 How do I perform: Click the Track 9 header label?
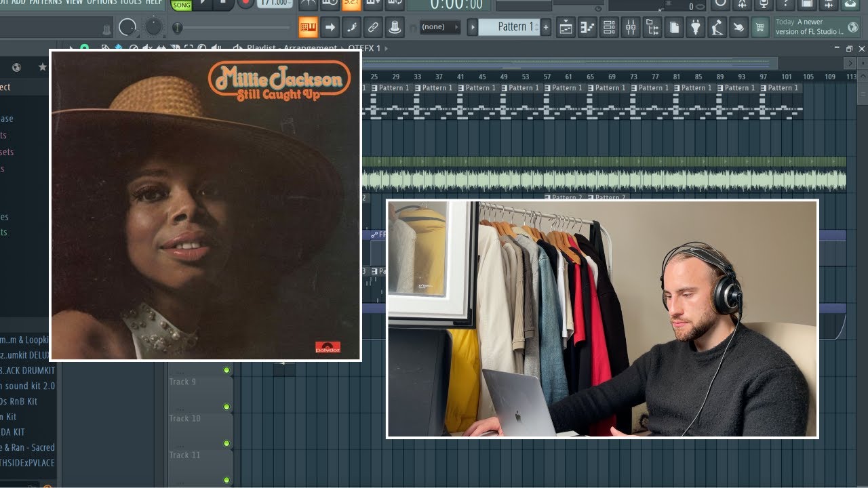182,382
